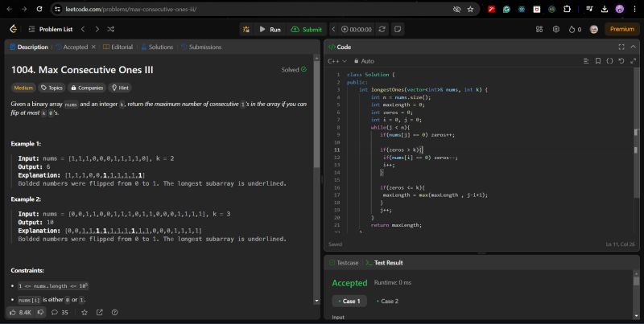Star this problem to add to favorites
Image resolution: width=644 pixels, height=324 pixels.
click(x=84, y=312)
